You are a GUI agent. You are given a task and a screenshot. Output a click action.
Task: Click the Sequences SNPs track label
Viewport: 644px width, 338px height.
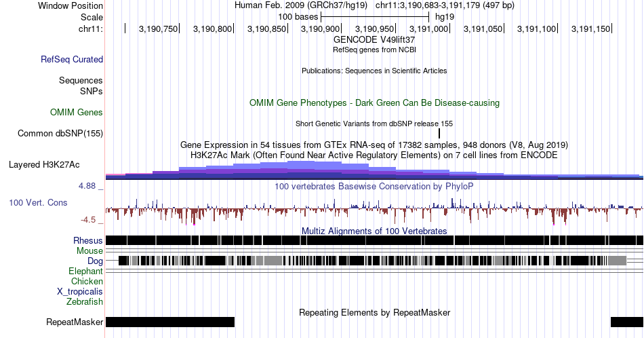(81, 86)
